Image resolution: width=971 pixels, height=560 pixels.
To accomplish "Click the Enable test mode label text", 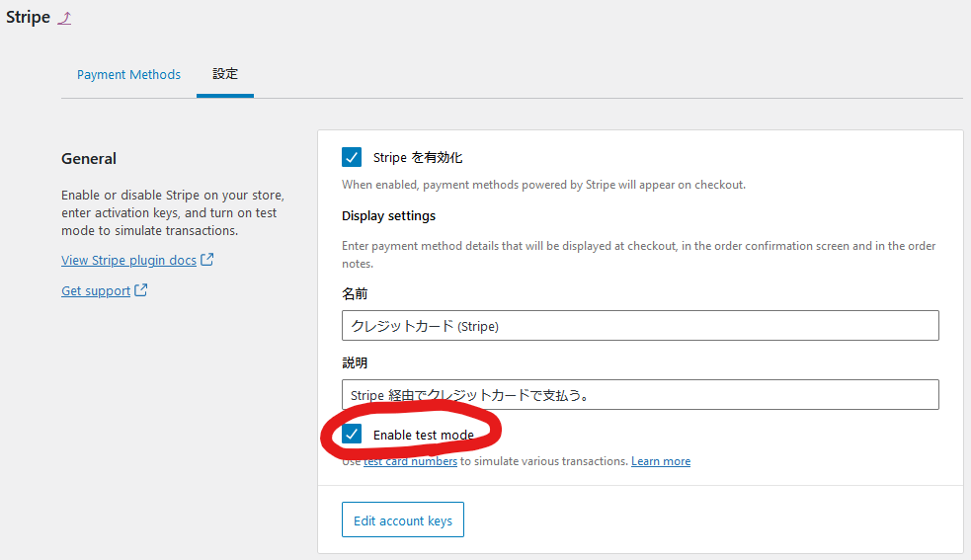I will [424, 435].
